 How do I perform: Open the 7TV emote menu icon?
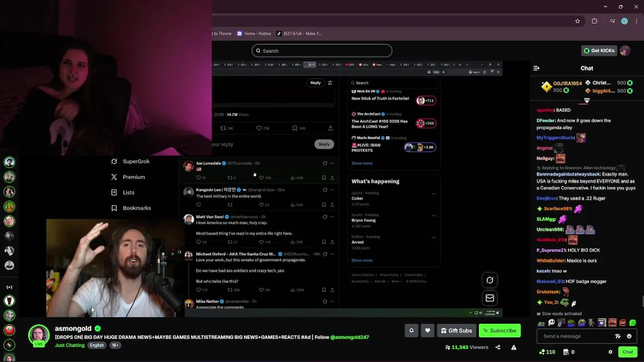click(x=618, y=336)
